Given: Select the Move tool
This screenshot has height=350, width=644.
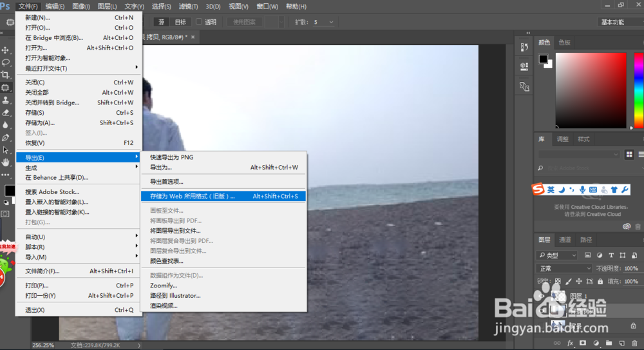Looking at the screenshot, I should [x=5, y=50].
